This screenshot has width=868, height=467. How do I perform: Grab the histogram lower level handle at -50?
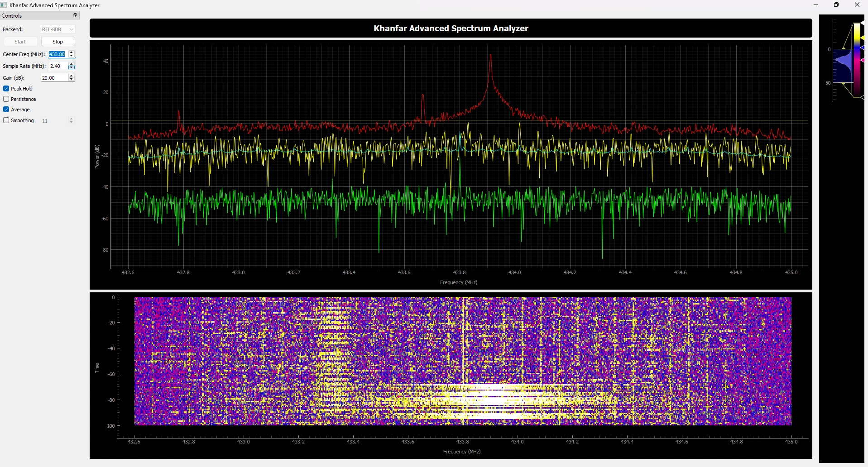pos(844,84)
